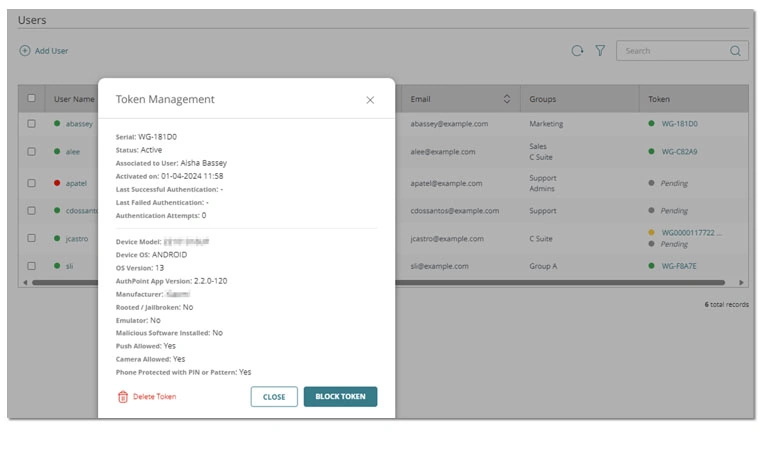This screenshot has height=450, width=766.
Task: Click the Token Management title
Action: [x=165, y=99]
